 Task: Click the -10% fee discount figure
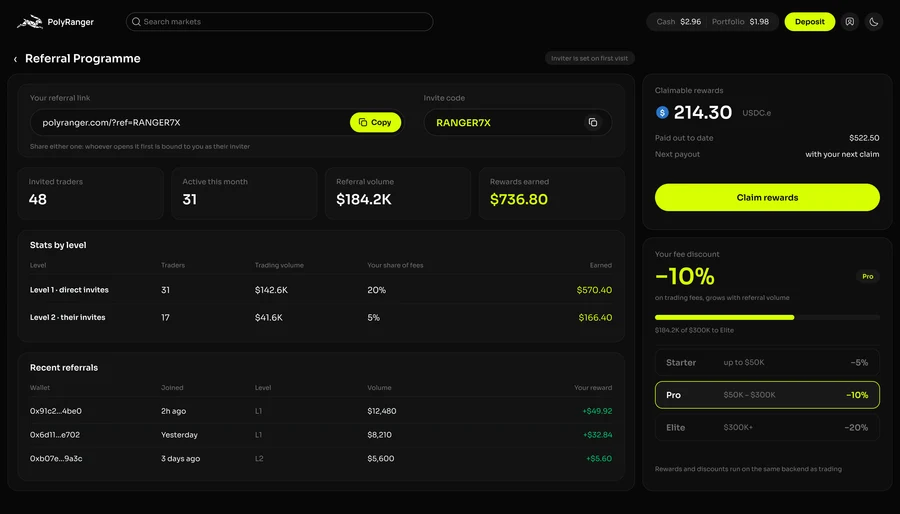click(685, 277)
